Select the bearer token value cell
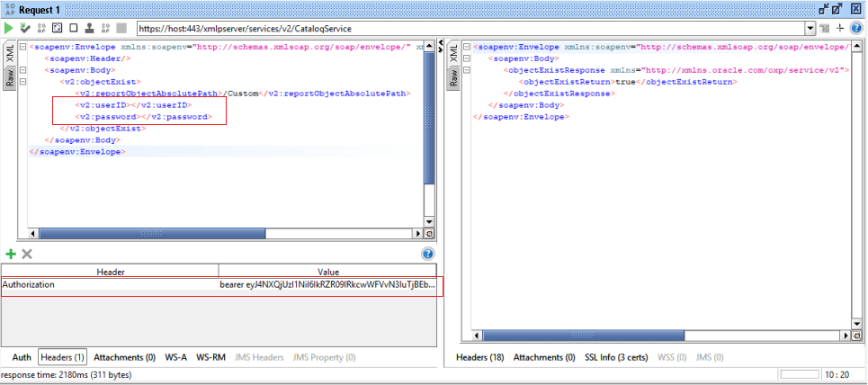This screenshot has height=385, width=868. [327, 284]
